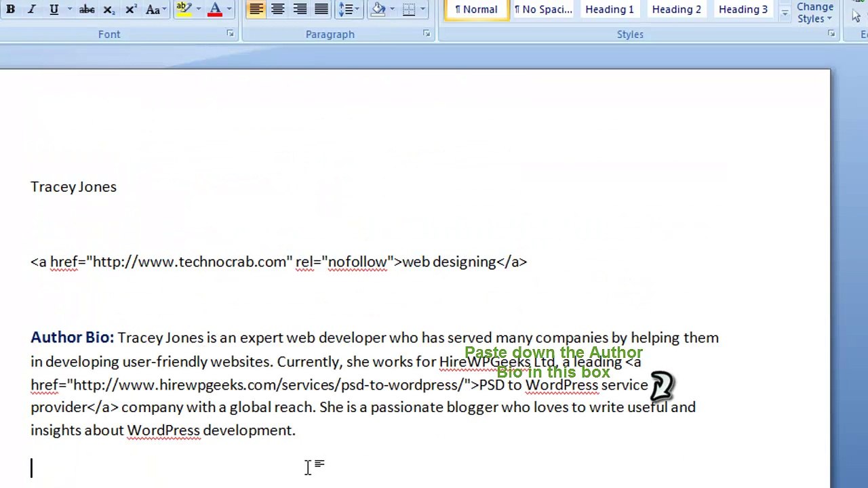Click 'provider</a> company with a global reach' text

point(173,407)
